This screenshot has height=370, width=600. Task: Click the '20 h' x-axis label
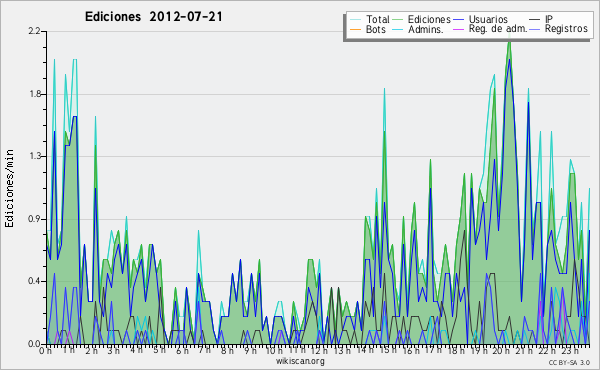coord(501,350)
